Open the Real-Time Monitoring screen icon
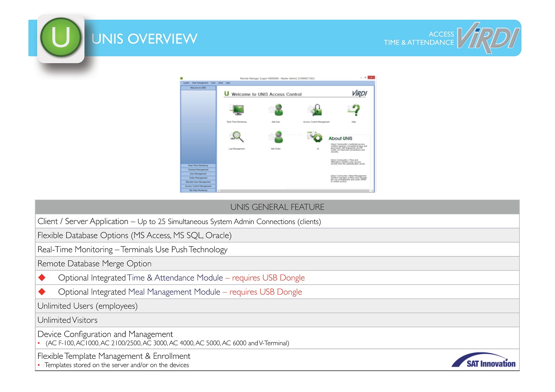Viewport: 555px width, 392px height. (x=237, y=110)
